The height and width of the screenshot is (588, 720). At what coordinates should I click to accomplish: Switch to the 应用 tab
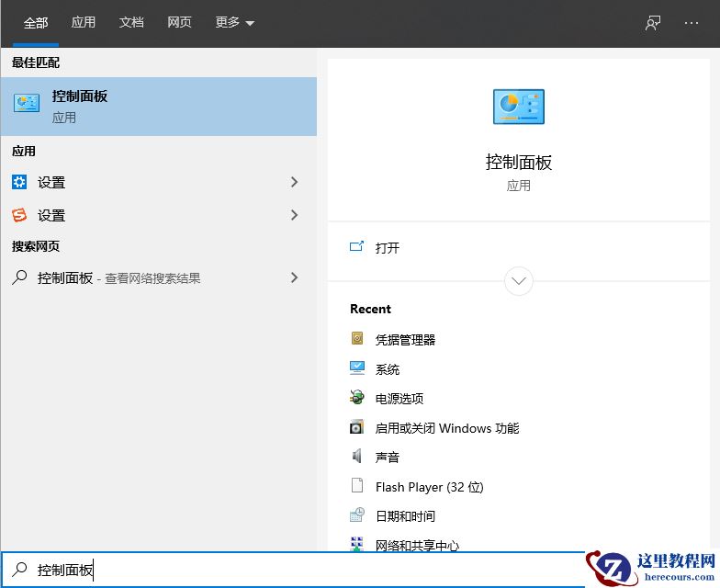(x=83, y=22)
